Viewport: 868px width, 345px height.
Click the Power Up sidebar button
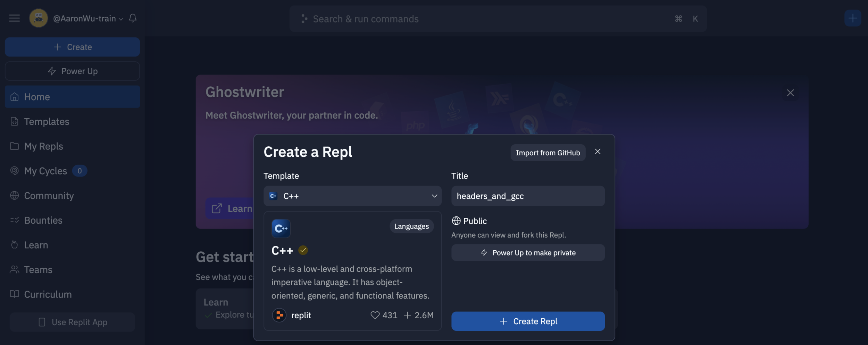point(72,71)
